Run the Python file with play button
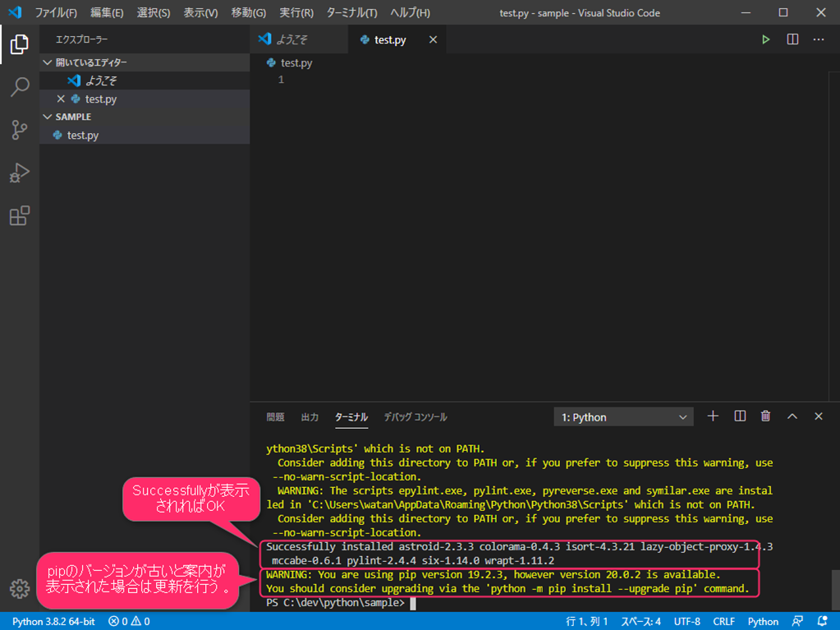This screenshot has width=840, height=630. 765,39
